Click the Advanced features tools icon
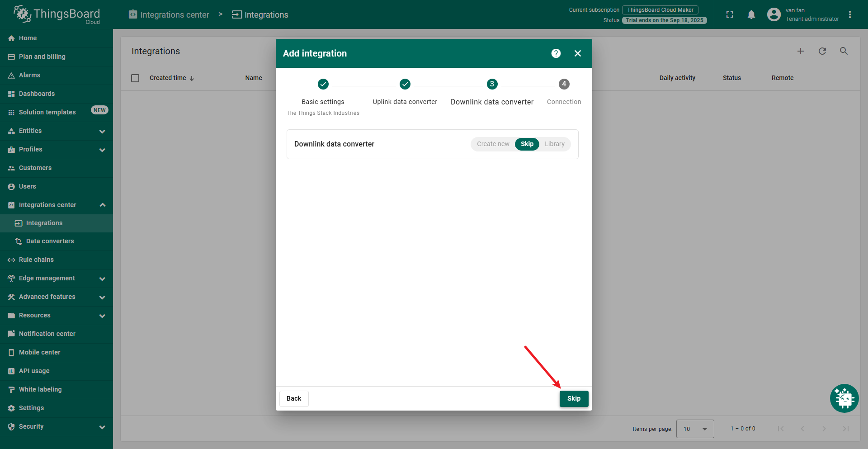This screenshot has height=449, width=868. click(11, 297)
